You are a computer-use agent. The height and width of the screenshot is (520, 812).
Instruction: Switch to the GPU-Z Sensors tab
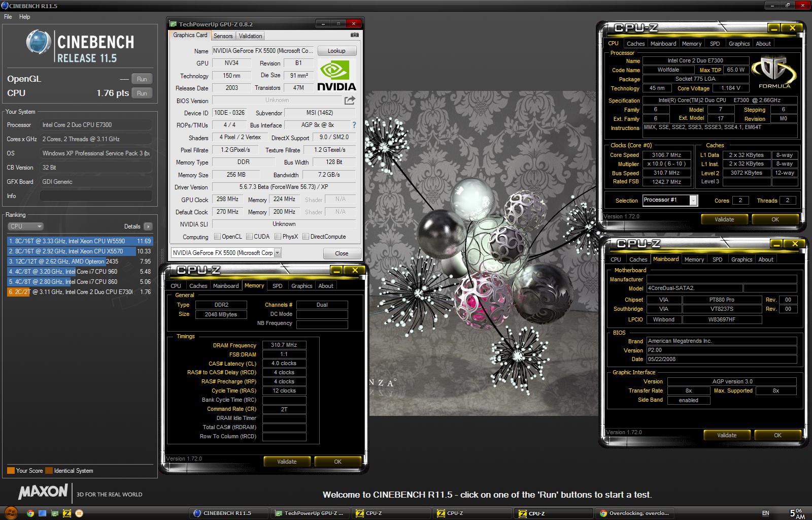pyautogui.click(x=223, y=36)
